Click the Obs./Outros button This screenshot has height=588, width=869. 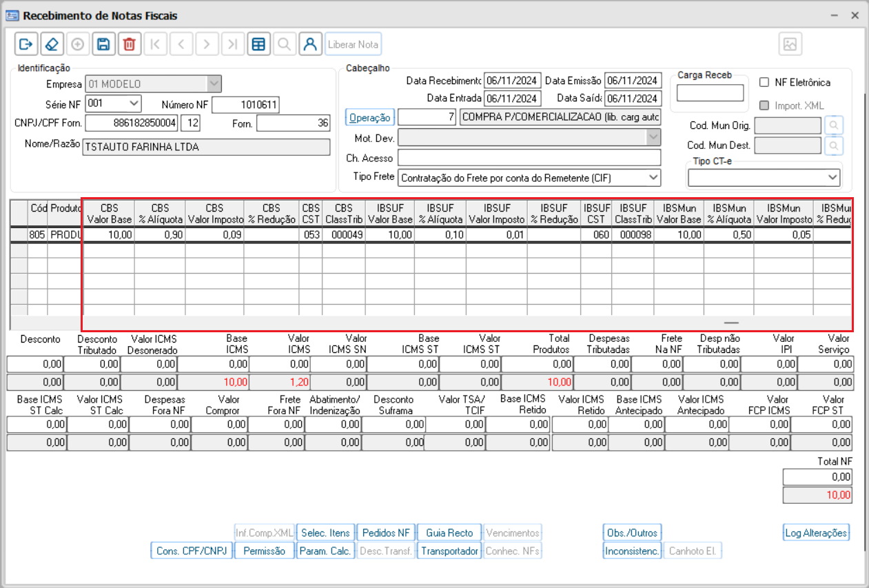(632, 533)
